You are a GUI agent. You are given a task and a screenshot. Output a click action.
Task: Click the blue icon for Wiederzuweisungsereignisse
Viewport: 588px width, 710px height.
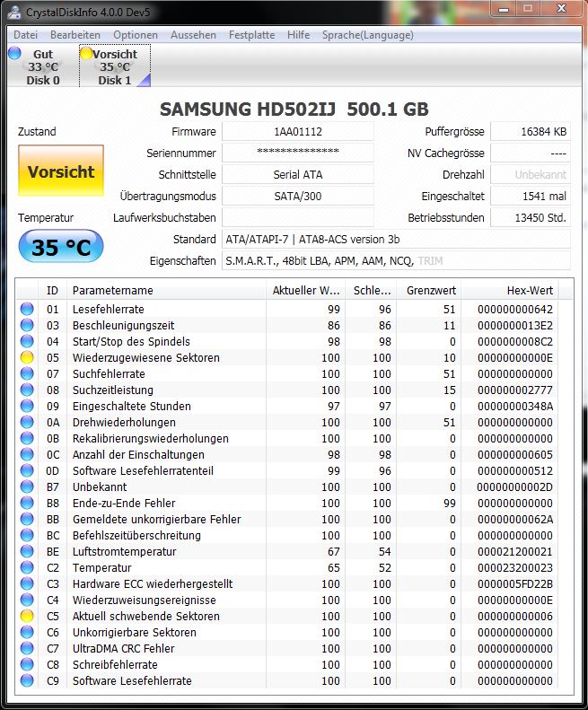(x=27, y=600)
